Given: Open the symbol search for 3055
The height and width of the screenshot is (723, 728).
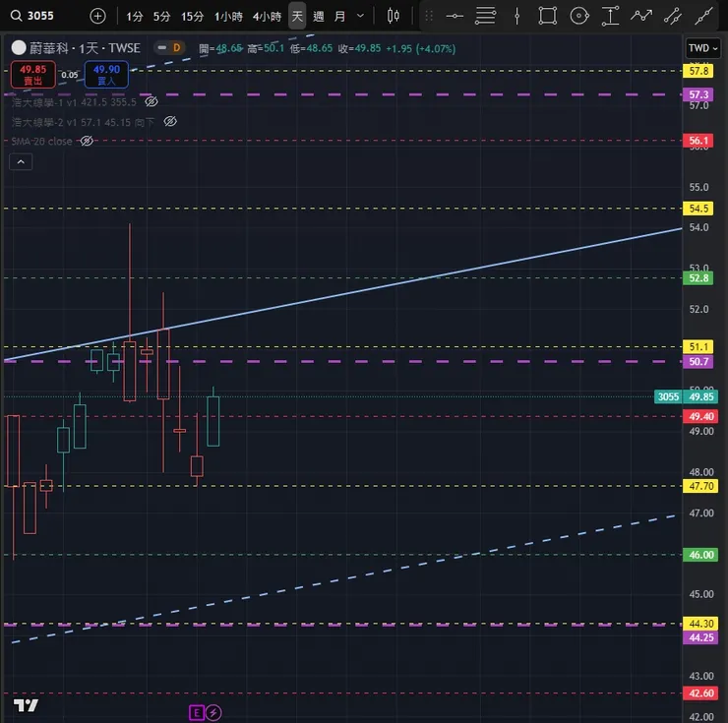Looking at the screenshot, I should (x=32, y=16).
